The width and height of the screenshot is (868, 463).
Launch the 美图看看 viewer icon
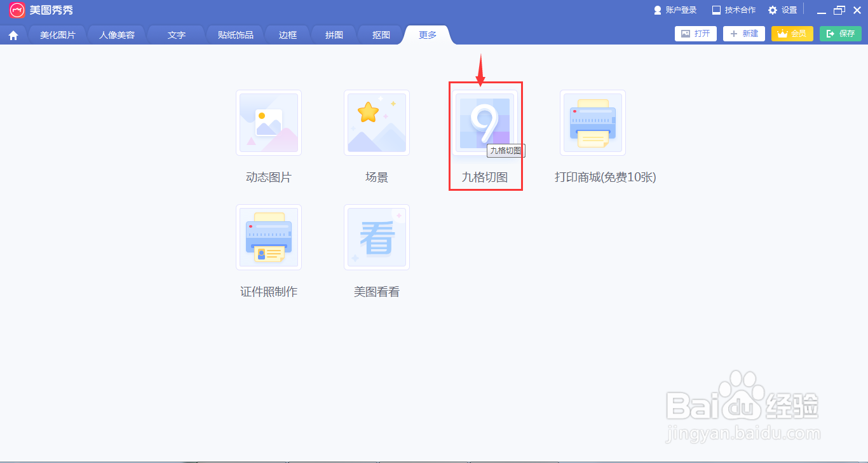[377, 237]
